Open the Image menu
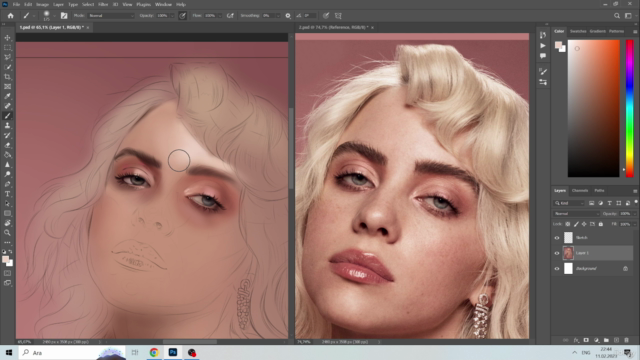Screen dimensions: 640x360 42,4
